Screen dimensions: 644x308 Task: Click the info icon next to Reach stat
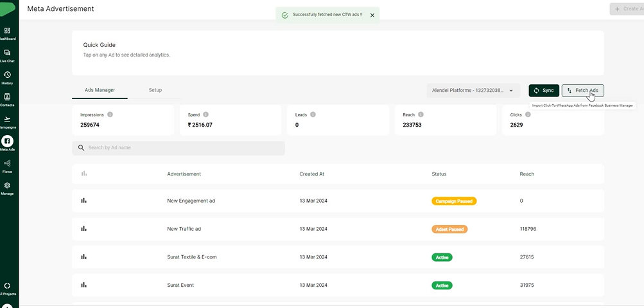[x=421, y=114]
